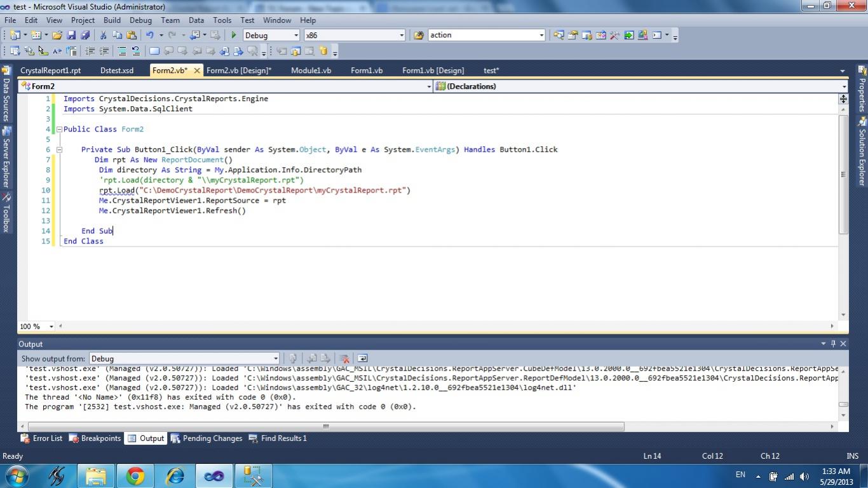Image resolution: width=868 pixels, height=488 pixels.
Task: Decrease line indent icon in text editor toolbar
Action: point(90,51)
